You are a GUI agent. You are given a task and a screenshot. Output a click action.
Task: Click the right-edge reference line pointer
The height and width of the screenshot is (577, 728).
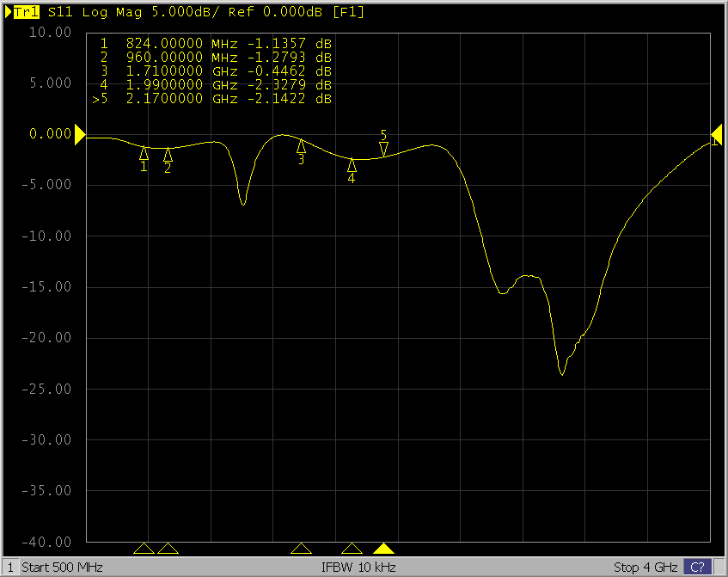coord(716,134)
